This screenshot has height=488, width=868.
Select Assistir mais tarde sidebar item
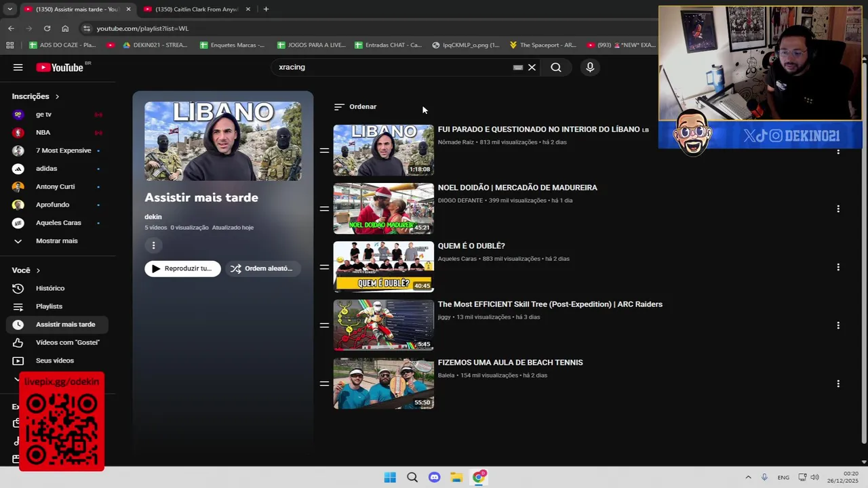point(57,324)
